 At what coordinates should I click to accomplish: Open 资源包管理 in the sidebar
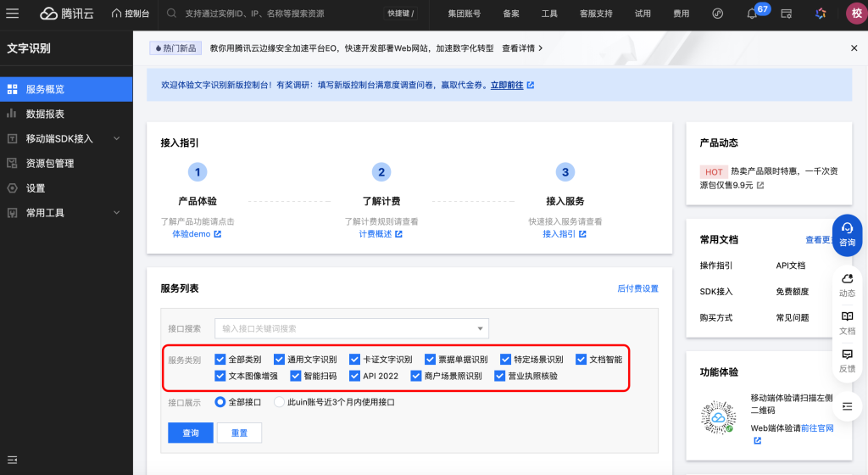click(x=49, y=163)
